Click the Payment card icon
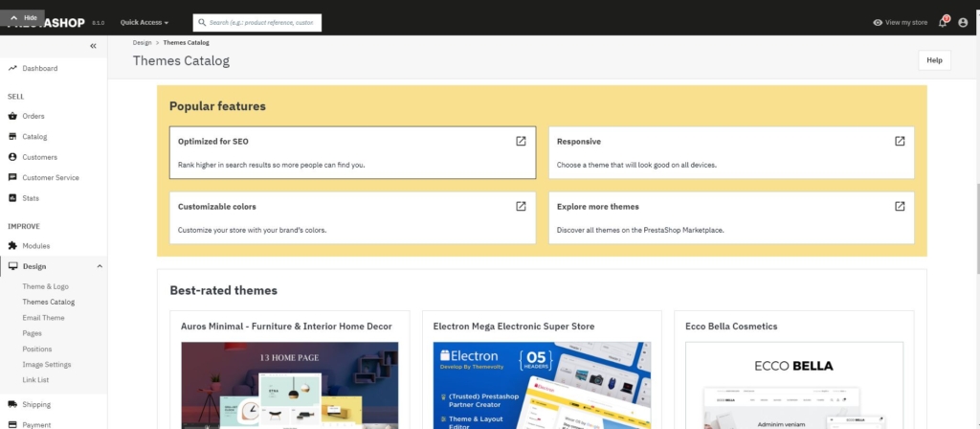This screenshot has width=980, height=429. click(x=11, y=424)
